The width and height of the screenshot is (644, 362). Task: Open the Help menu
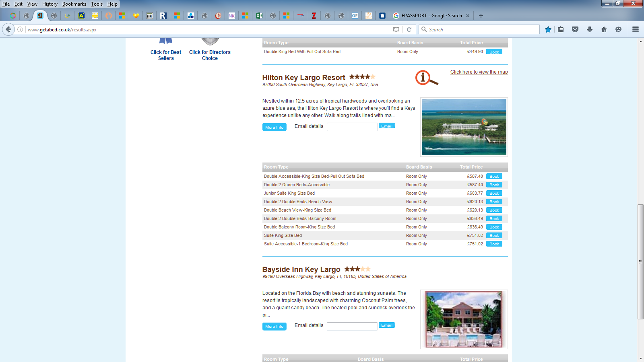click(112, 4)
